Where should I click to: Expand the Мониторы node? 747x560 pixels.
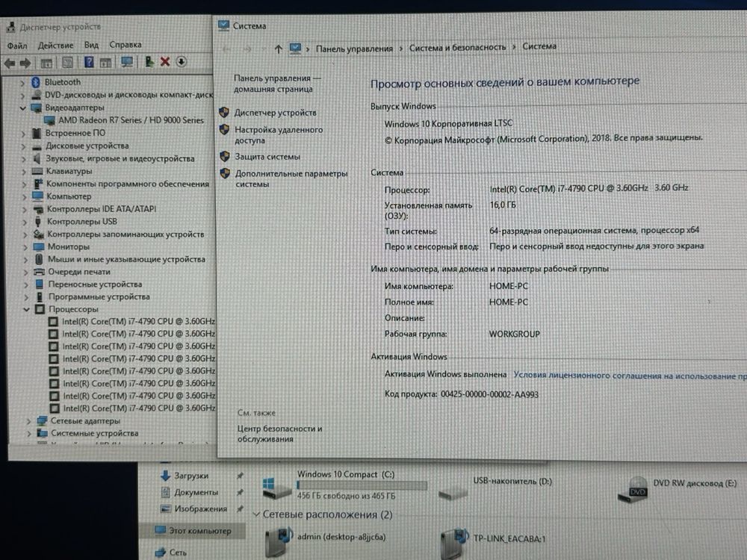pyautogui.click(x=25, y=247)
